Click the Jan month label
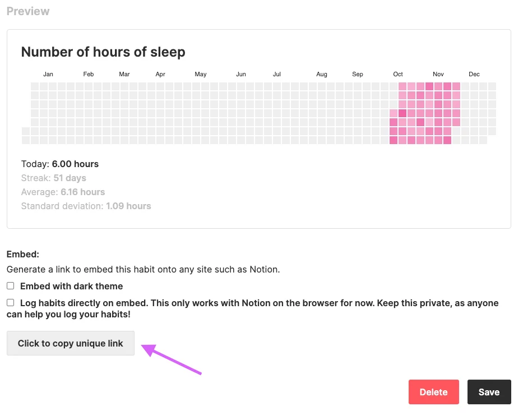The width and height of the screenshot is (523, 420). pos(48,74)
